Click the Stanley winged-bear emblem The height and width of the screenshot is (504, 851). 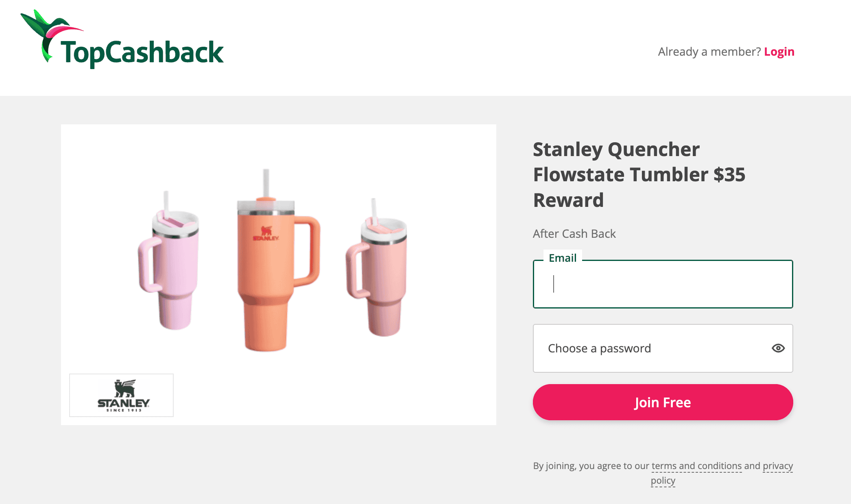tap(123, 387)
